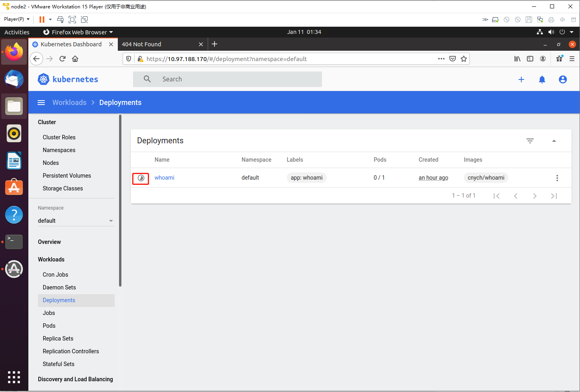The height and width of the screenshot is (392, 580).
Task: Select Pods in the sidebar
Action: [x=49, y=326]
